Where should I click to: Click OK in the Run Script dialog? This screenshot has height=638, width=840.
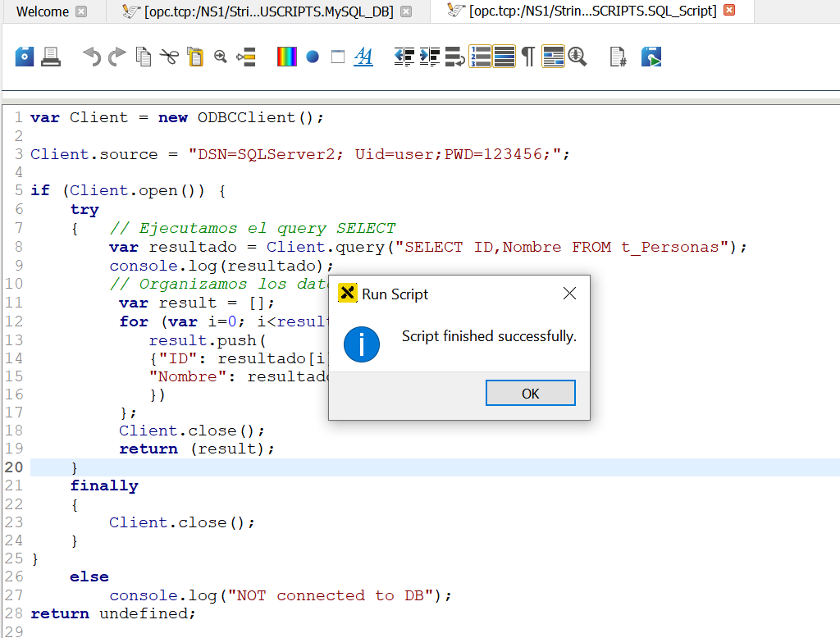(531, 393)
